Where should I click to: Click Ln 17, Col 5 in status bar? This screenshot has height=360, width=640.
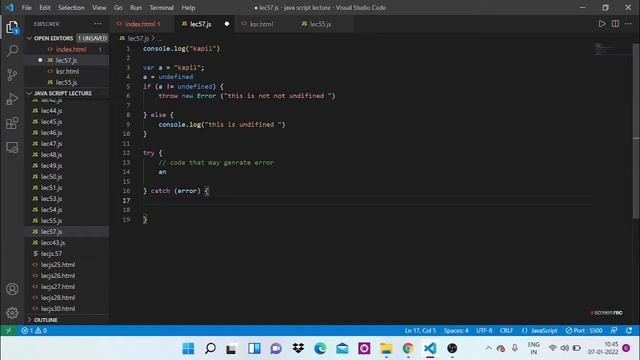tap(420, 330)
